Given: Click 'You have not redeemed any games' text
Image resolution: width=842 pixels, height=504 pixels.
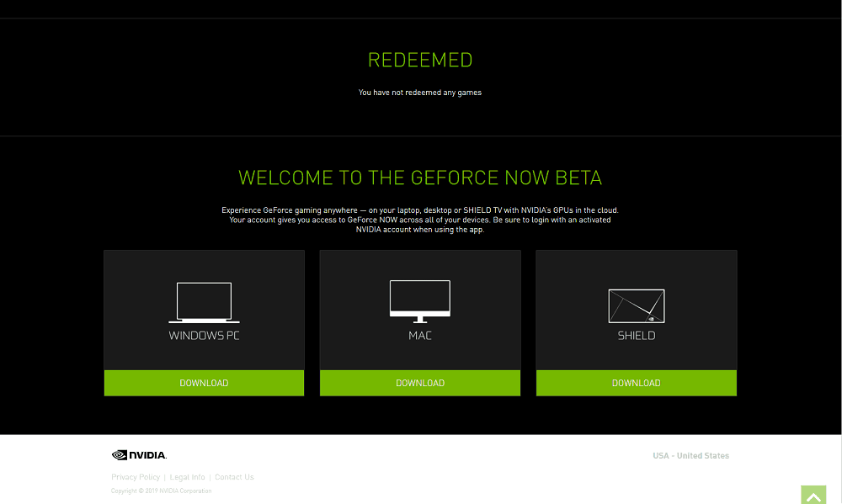Looking at the screenshot, I should coord(420,93).
